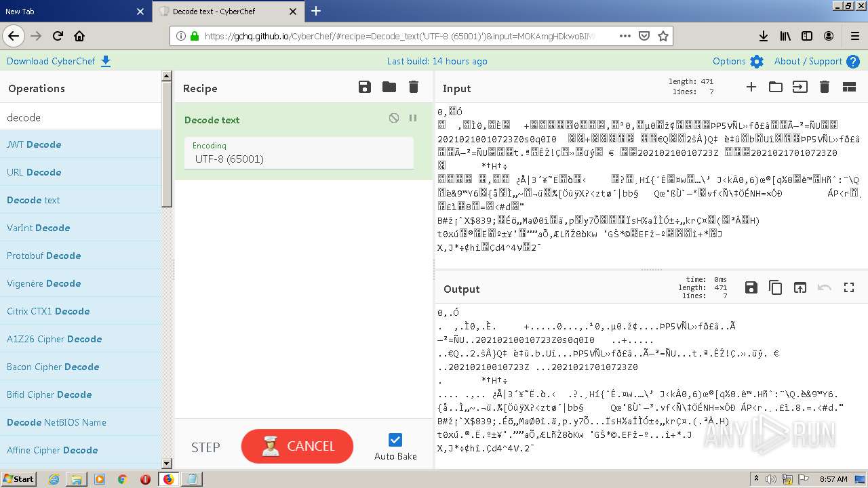This screenshot has height=488, width=868.
Task: Select Vigenère Decode operation
Action: click(81, 283)
